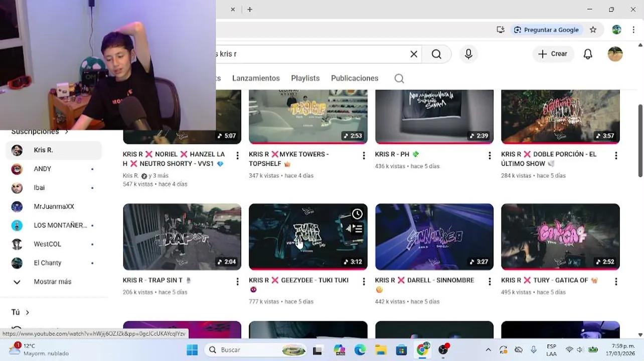Open options menu for GATICA OF video
This screenshot has height=361, width=644.
[616, 282]
